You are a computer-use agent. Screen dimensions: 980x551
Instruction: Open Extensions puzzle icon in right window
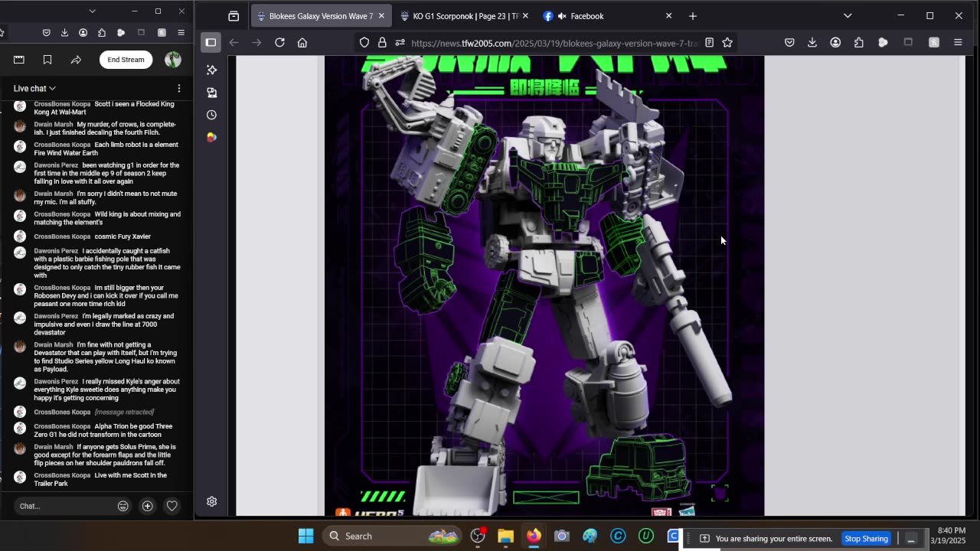859,43
